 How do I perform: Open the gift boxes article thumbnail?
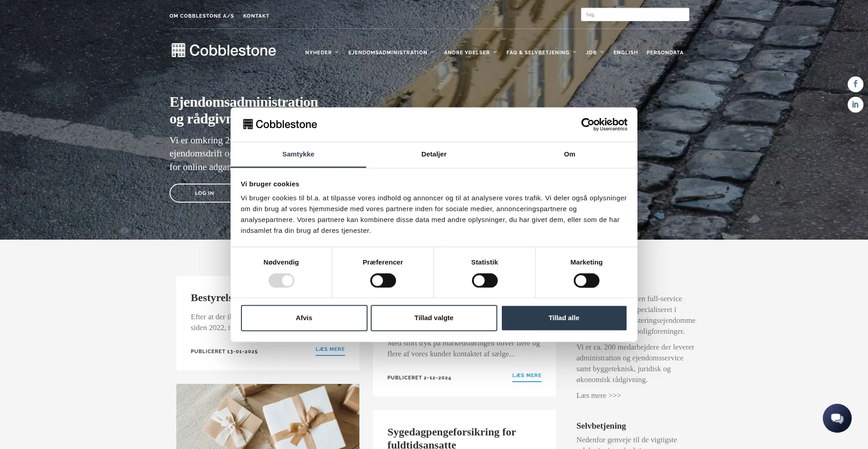click(268, 416)
